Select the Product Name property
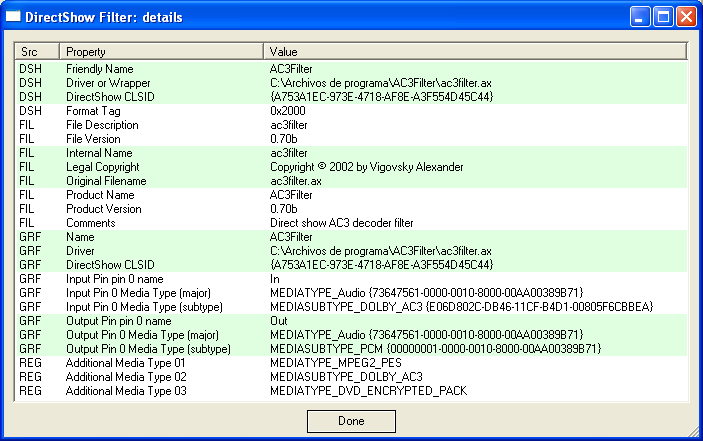 100,195
